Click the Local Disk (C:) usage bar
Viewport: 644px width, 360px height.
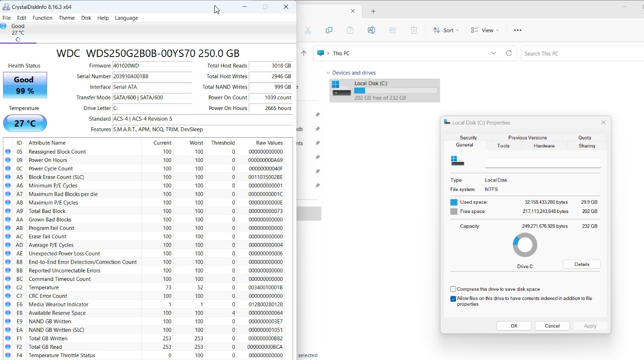pos(396,90)
